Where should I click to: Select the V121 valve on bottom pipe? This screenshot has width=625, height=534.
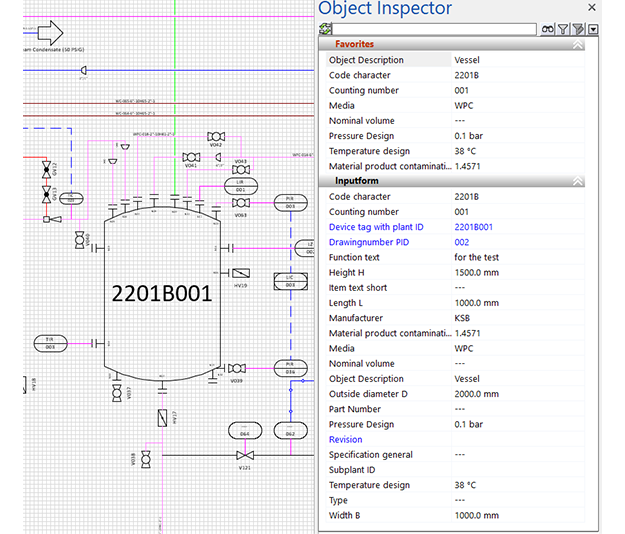click(243, 456)
